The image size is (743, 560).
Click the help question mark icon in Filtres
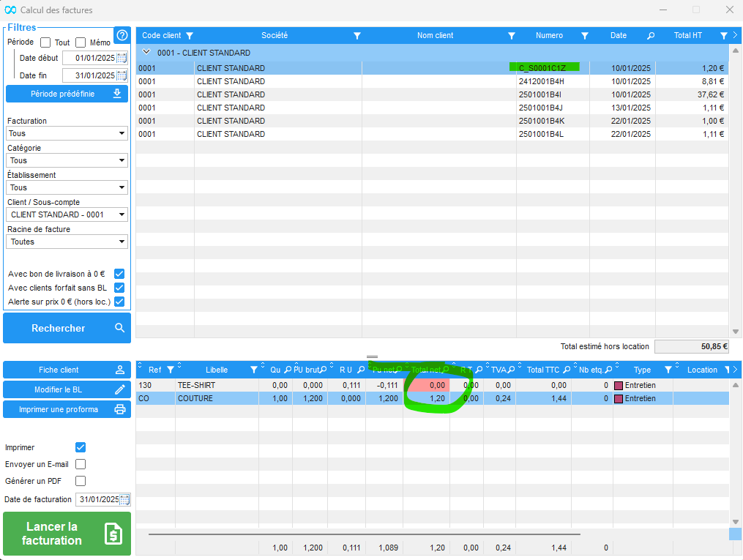pos(122,35)
